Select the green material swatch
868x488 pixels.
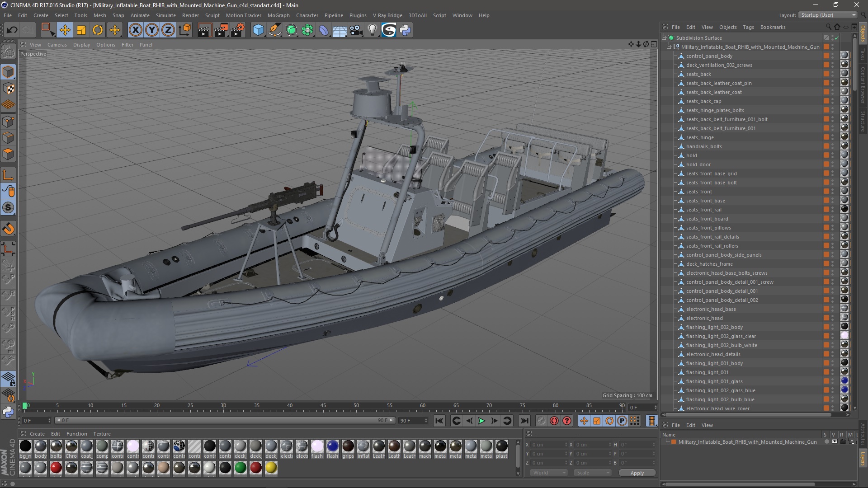click(241, 468)
